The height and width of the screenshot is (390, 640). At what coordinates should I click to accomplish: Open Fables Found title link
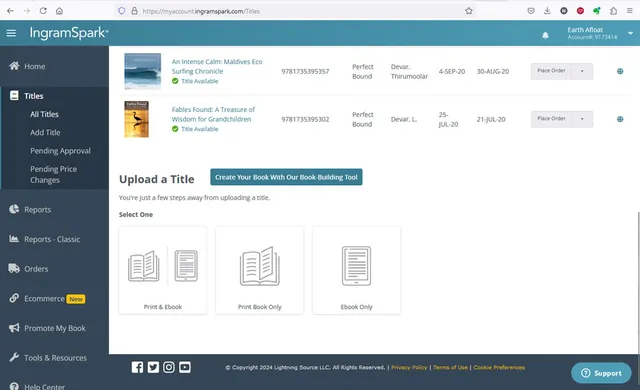point(213,114)
